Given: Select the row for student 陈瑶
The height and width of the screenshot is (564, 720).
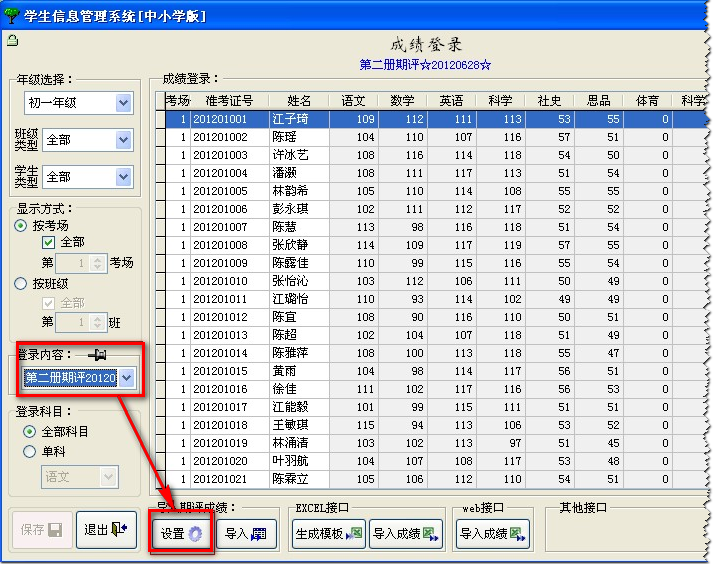Looking at the screenshot, I should (x=434, y=137).
